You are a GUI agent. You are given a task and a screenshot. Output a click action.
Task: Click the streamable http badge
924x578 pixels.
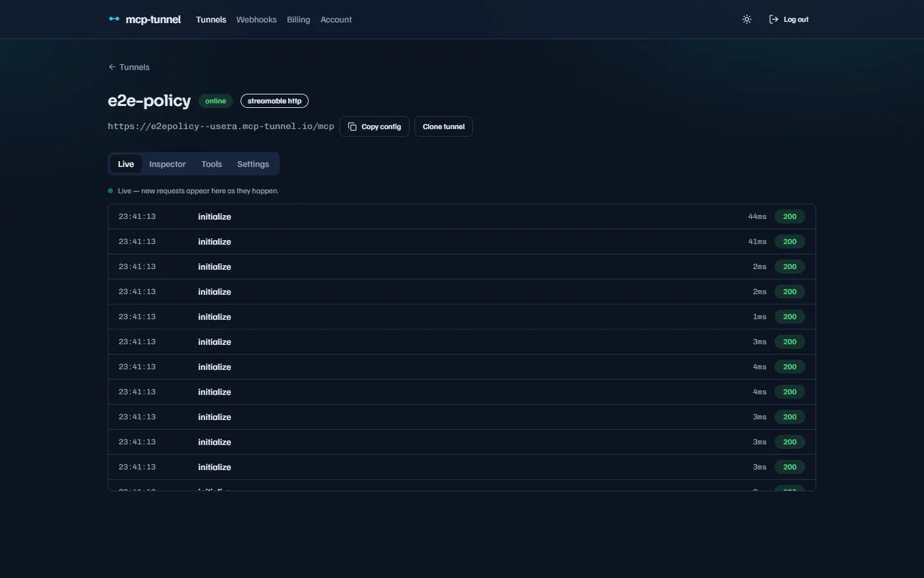275,101
